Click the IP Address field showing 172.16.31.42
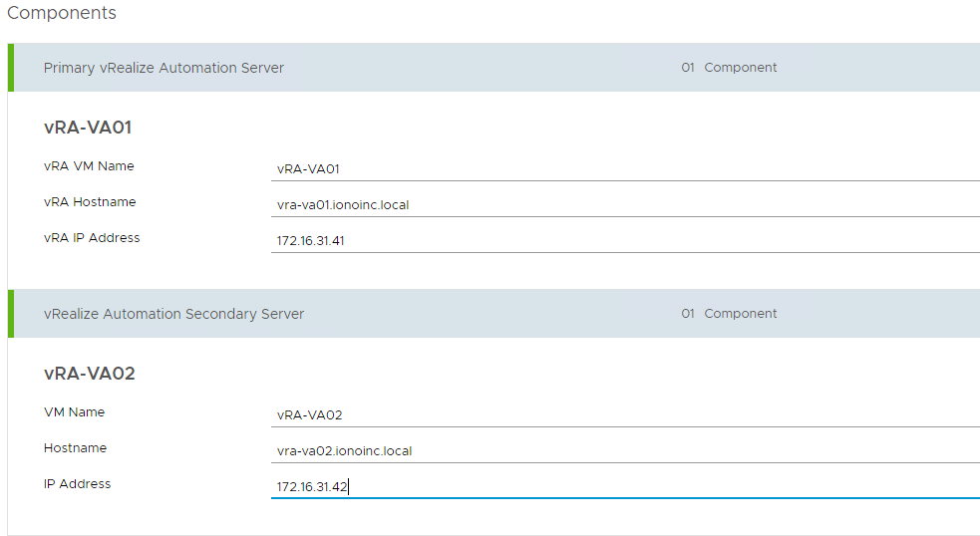The width and height of the screenshot is (980, 536). click(x=624, y=486)
